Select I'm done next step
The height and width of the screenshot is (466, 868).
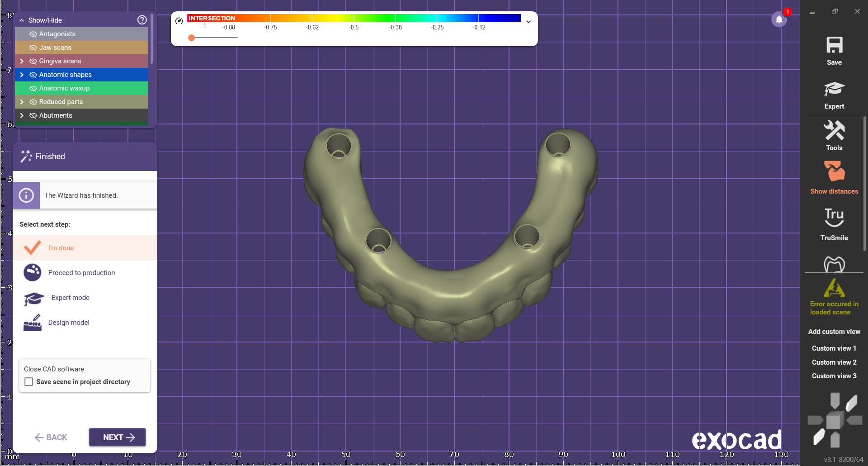[85, 247]
